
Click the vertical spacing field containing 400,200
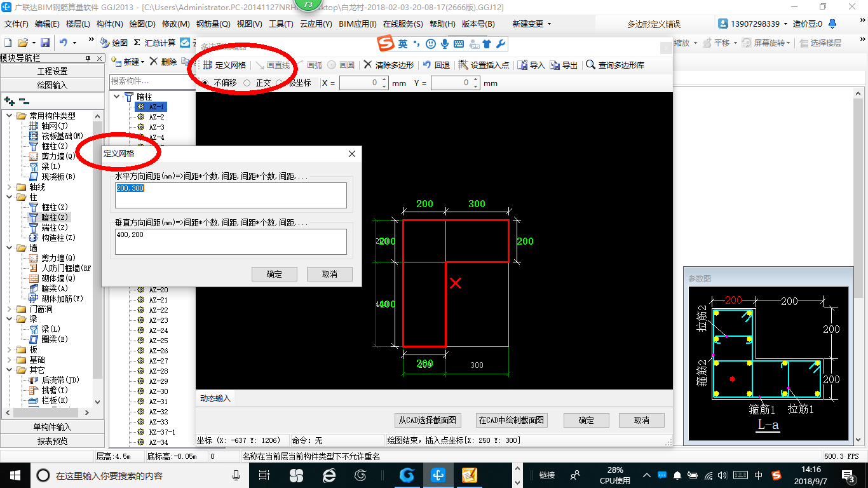[231, 241]
